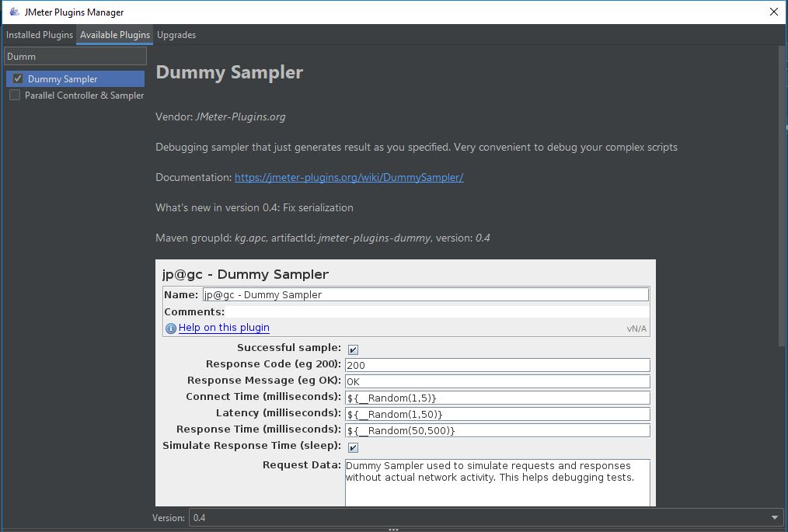The width and height of the screenshot is (788, 532).
Task: Close the JMeter Plugins Manager window
Action: point(773,12)
